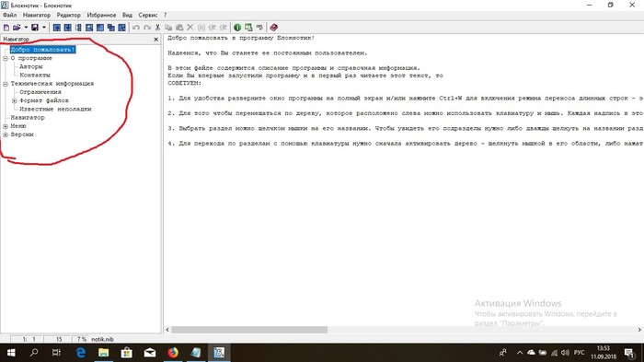Click the green info icon in toolbar
This screenshot has width=644, height=362.
pos(237,28)
